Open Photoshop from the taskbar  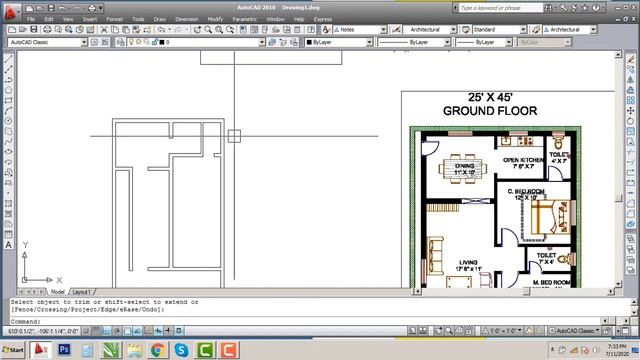64,350
